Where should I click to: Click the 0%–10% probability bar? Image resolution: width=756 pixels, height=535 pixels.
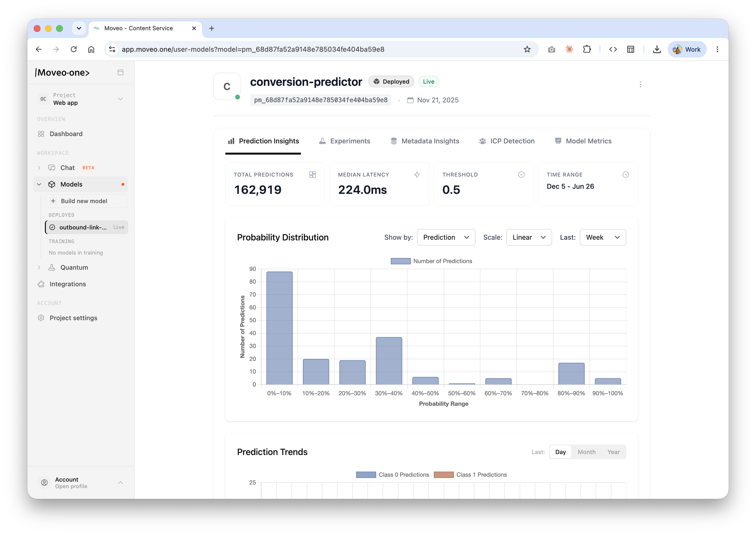point(279,328)
